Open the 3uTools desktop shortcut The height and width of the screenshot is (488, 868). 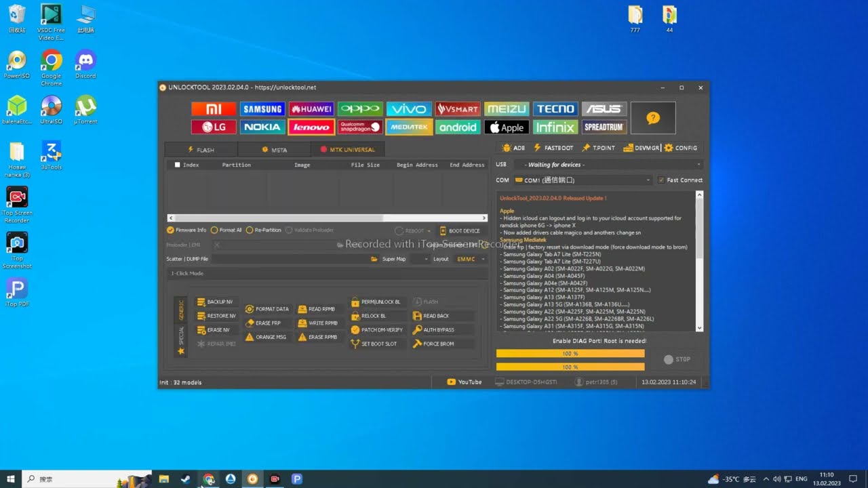52,155
